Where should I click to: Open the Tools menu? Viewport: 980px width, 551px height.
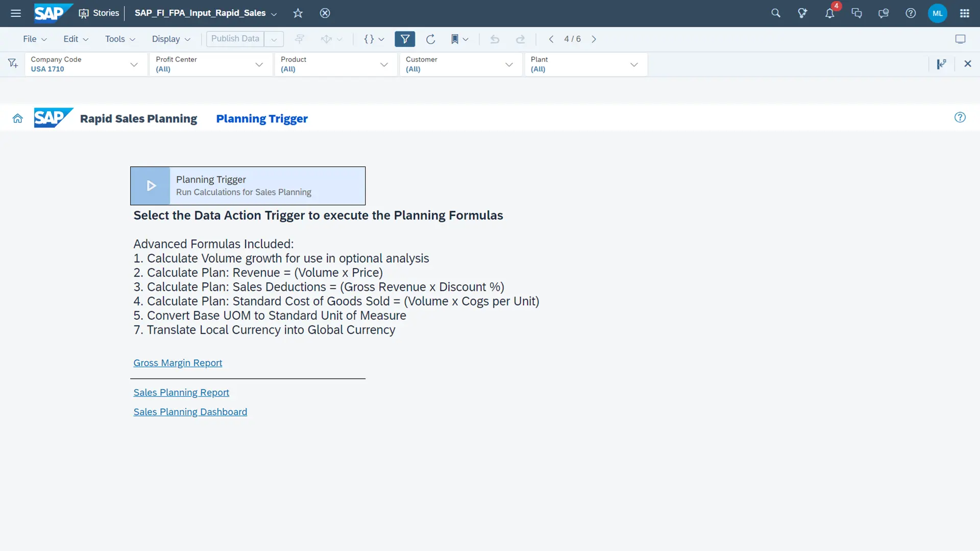click(x=120, y=39)
